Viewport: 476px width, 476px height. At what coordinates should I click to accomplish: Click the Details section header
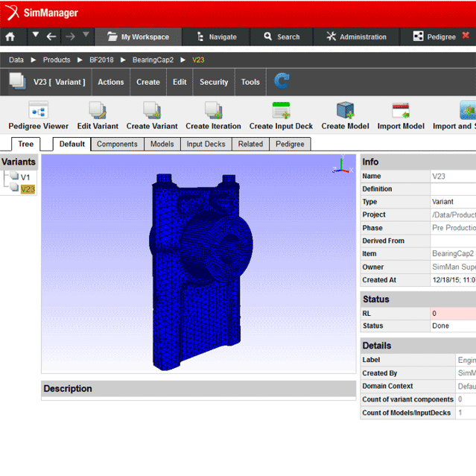click(x=419, y=346)
